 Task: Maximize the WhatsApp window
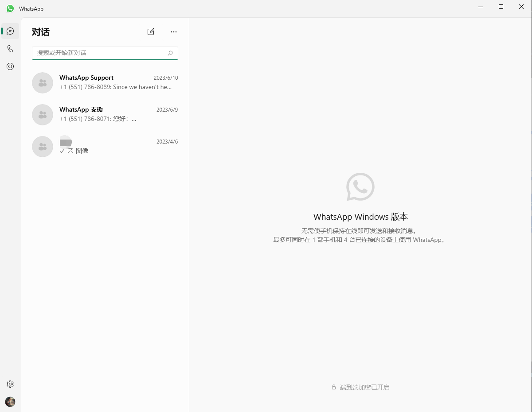(x=501, y=7)
